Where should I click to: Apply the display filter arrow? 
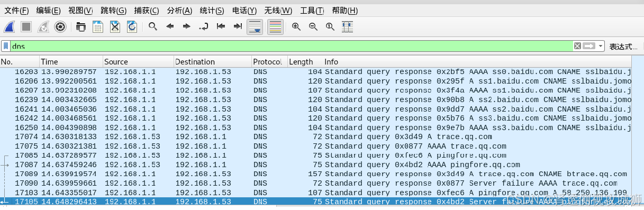(589, 46)
